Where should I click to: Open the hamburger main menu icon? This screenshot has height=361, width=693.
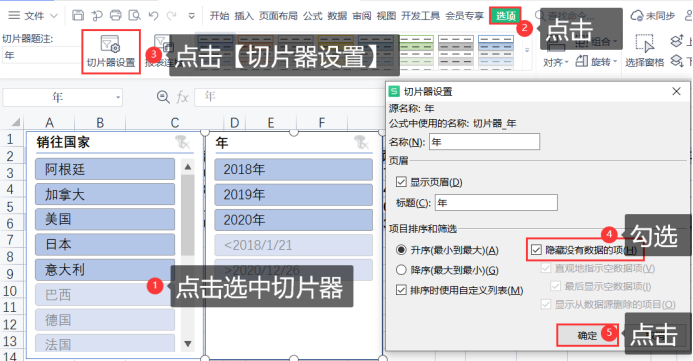point(14,15)
